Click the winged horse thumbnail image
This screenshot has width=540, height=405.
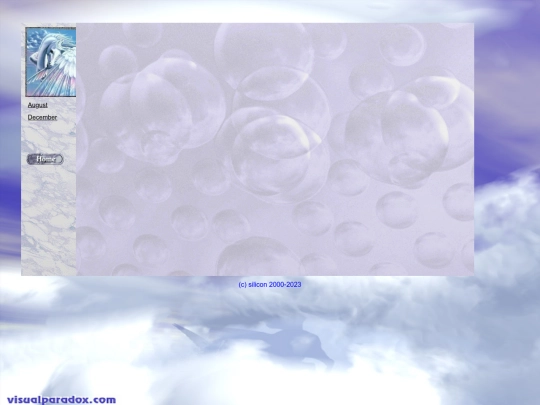coord(51,62)
